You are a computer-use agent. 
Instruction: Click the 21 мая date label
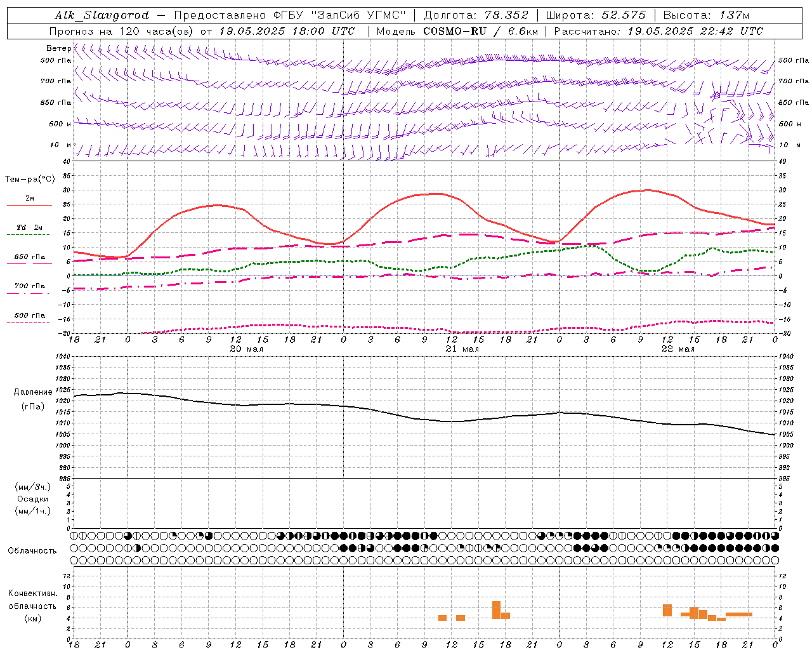click(462, 349)
